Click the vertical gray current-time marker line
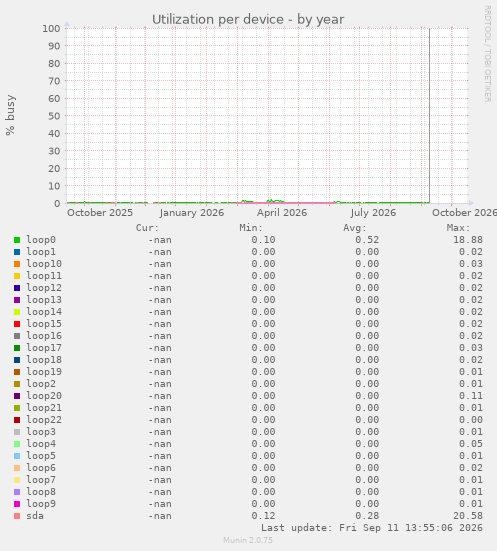Screen dimensions: 497x551 pos(429,115)
